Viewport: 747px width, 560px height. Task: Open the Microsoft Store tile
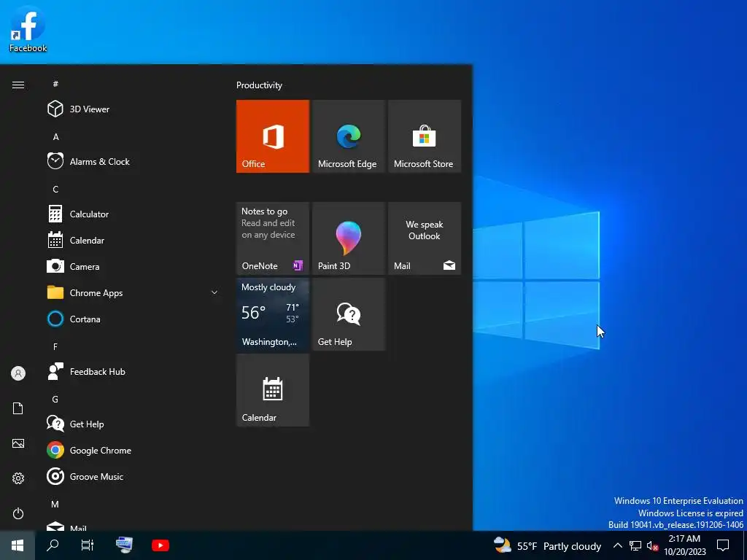pyautogui.click(x=425, y=136)
